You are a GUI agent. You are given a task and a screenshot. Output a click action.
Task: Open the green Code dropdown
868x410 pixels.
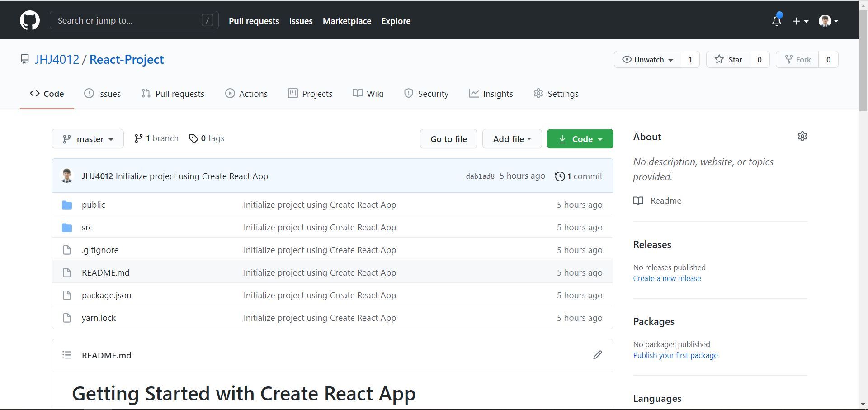point(580,138)
